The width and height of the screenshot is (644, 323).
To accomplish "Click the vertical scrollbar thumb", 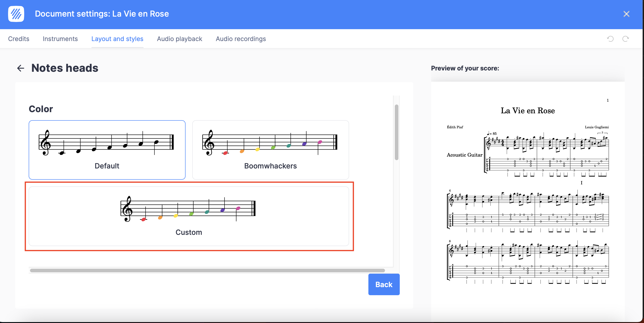I will click(x=396, y=132).
